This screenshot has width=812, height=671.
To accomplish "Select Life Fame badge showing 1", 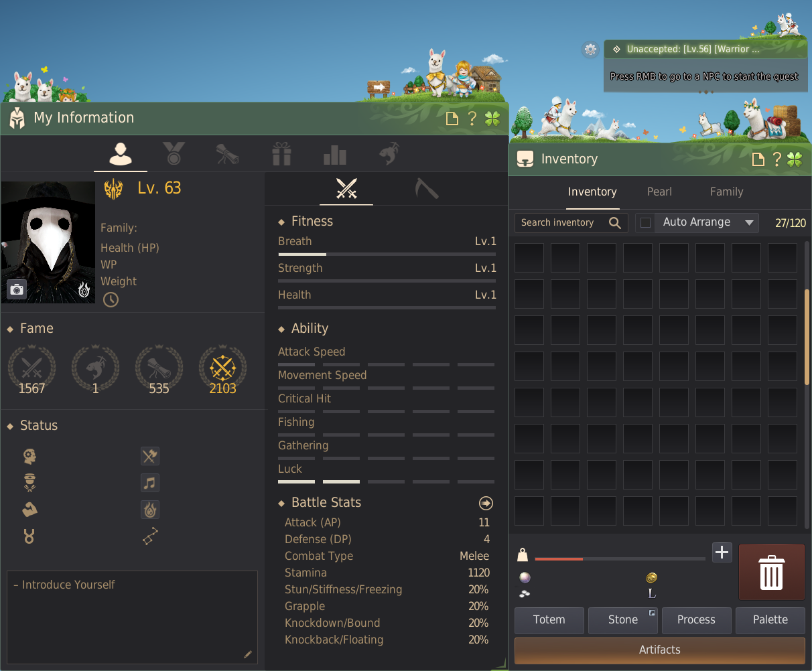I will 95,370.
